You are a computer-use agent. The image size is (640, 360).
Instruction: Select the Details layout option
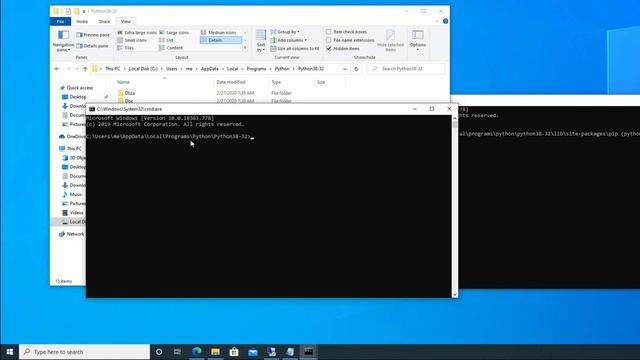(x=221, y=40)
